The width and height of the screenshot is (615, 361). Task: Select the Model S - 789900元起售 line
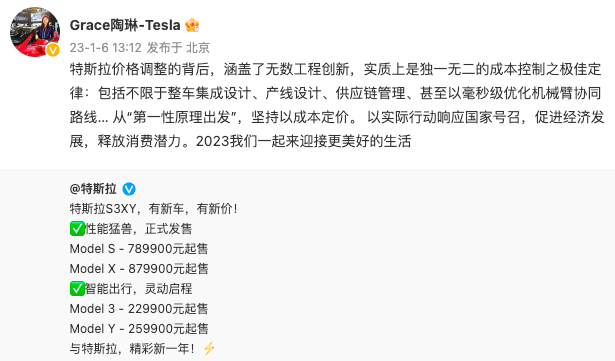tap(139, 249)
